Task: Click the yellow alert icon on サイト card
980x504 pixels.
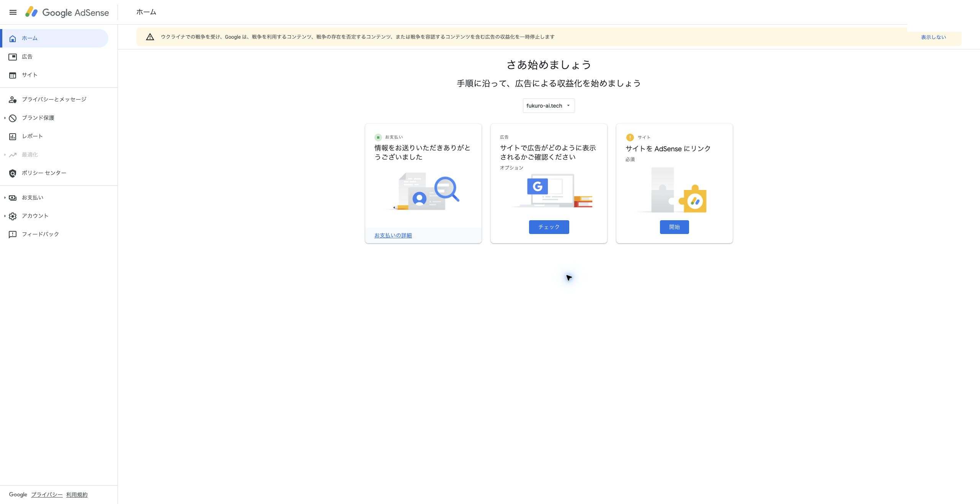Action: tap(630, 137)
